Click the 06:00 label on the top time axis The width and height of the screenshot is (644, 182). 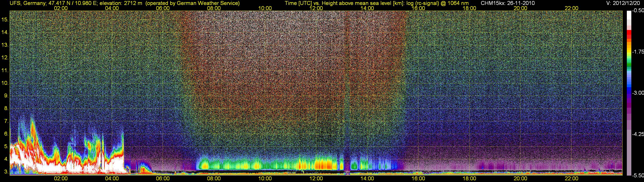click(163, 8)
